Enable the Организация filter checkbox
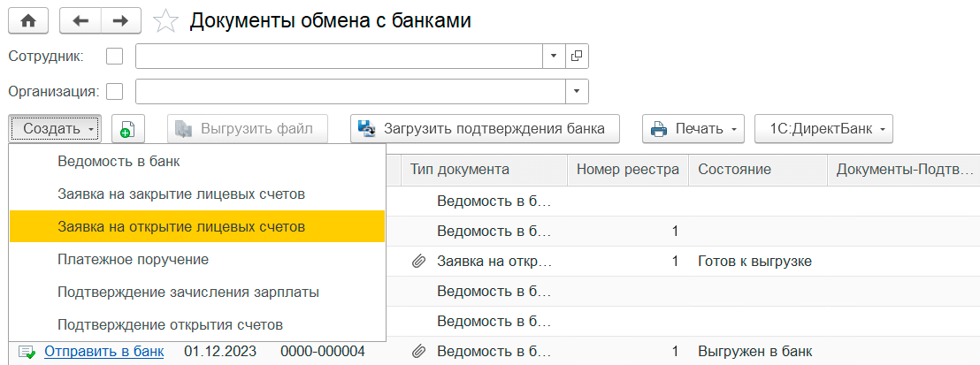The height and width of the screenshot is (365, 980). tap(114, 91)
